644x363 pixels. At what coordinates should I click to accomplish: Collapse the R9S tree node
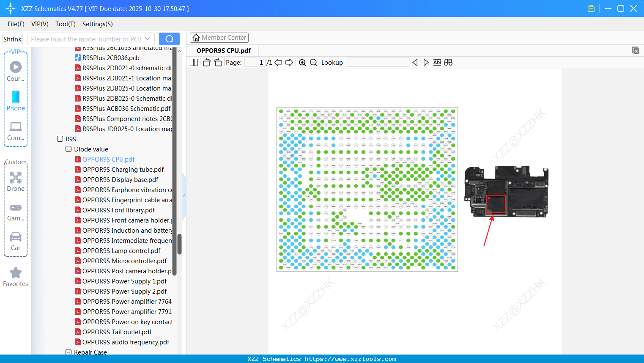(x=60, y=139)
